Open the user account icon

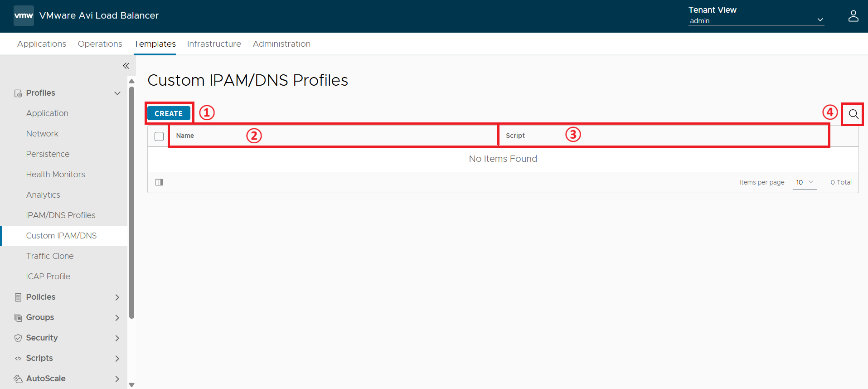(x=853, y=16)
